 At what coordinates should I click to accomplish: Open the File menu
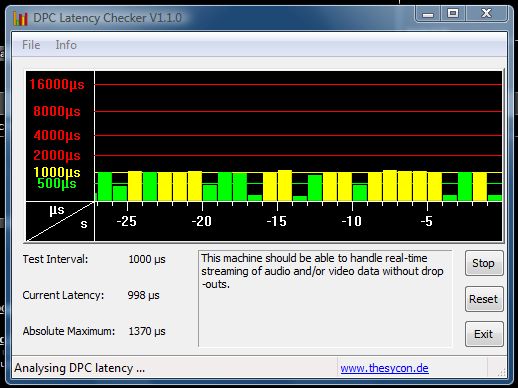[x=31, y=45]
